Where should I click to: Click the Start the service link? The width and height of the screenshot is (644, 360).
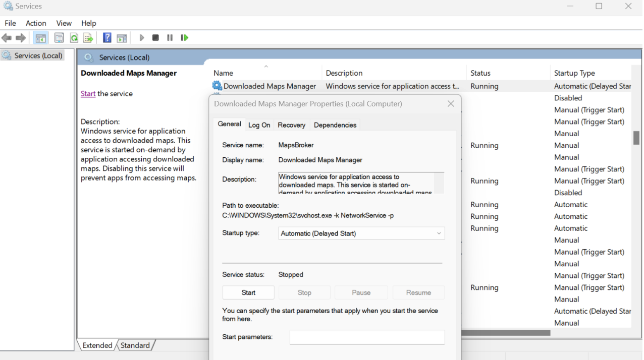(88, 94)
